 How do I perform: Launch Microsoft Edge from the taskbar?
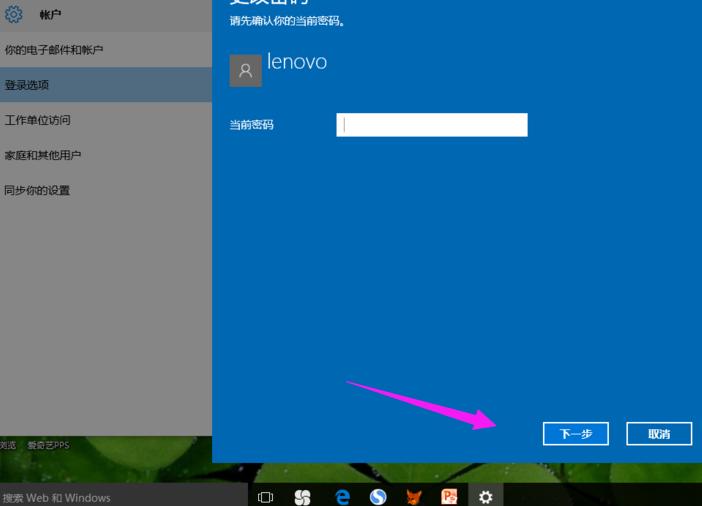point(342,496)
